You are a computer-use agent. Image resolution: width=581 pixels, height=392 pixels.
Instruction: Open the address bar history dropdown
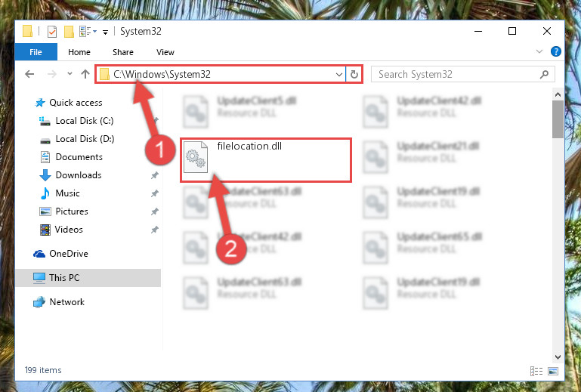pos(338,75)
